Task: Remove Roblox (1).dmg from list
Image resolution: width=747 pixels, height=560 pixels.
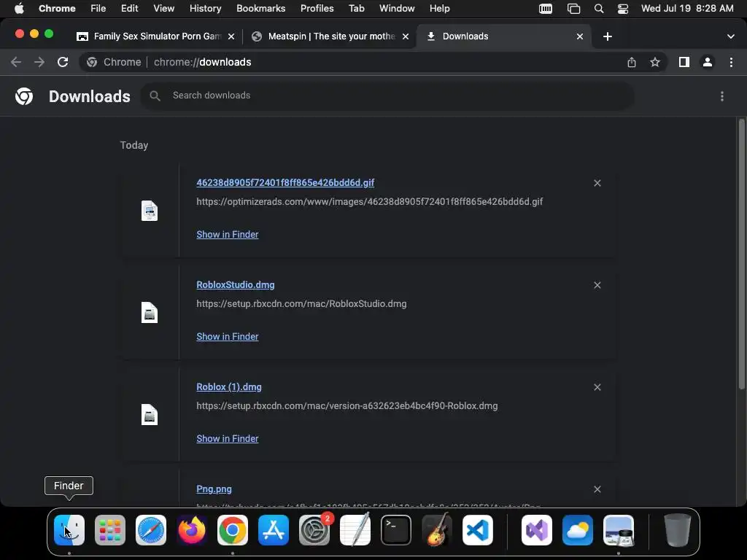Action: [597, 387]
